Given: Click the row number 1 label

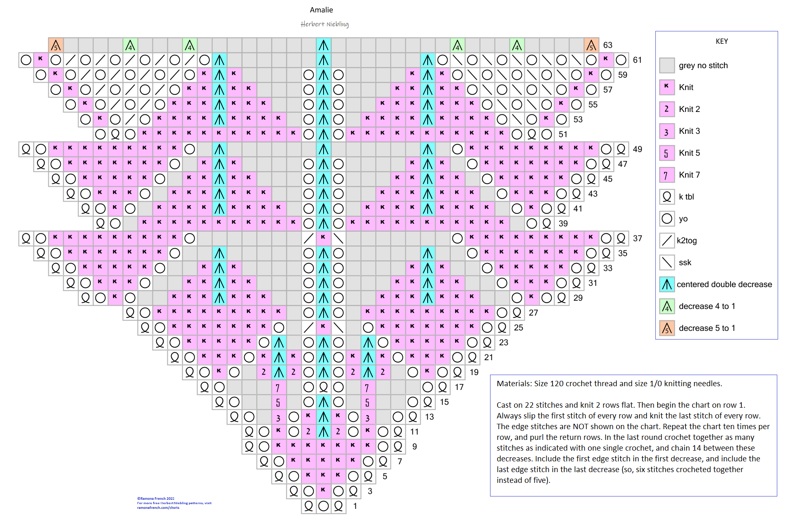Looking at the screenshot, I should 355,506.
